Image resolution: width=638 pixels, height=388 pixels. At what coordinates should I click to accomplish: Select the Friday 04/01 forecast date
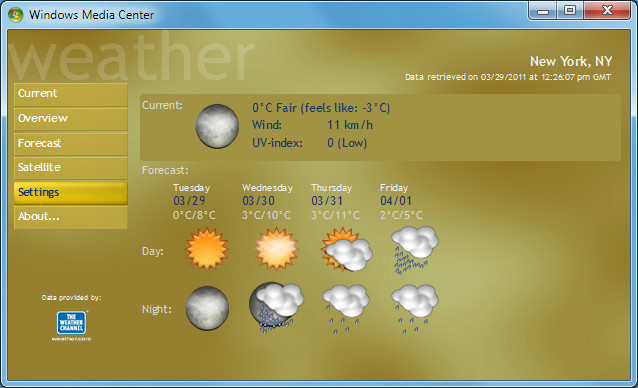tap(396, 201)
